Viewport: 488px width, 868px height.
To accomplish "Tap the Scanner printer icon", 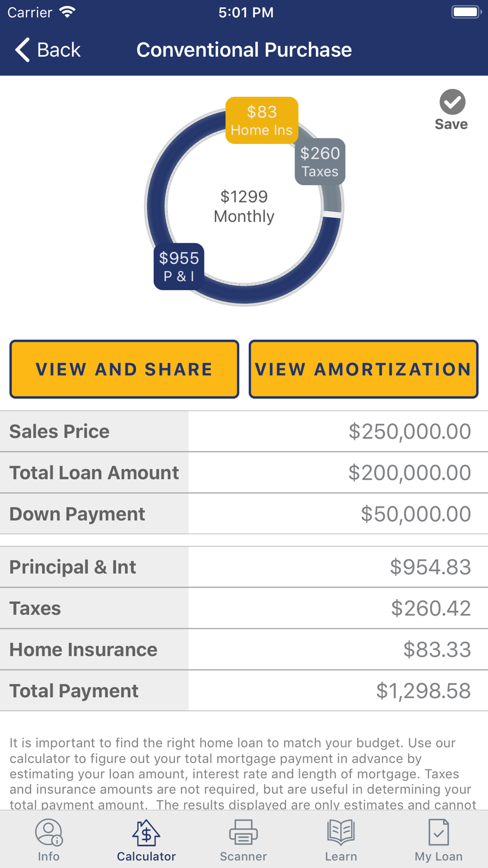I will 243,832.
